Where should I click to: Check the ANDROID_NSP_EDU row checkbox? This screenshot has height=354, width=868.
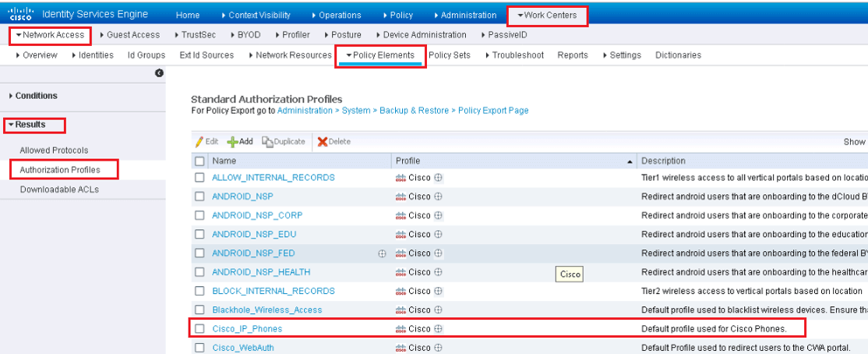(x=199, y=235)
